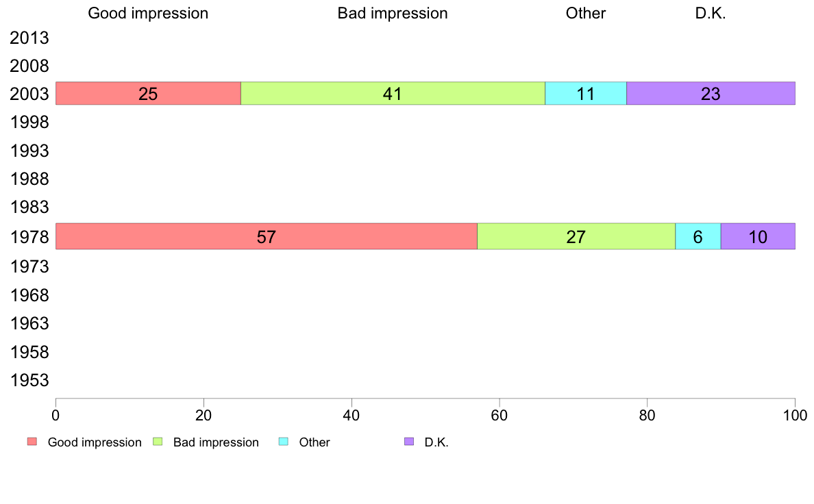
Task: Click the Good impression header at top
Action: (148, 14)
